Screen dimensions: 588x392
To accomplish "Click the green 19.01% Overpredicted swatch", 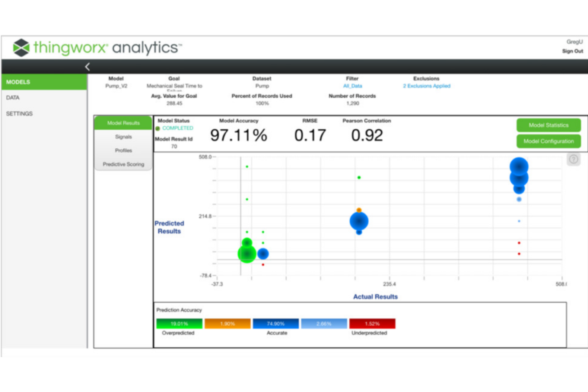I will point(179,324).
